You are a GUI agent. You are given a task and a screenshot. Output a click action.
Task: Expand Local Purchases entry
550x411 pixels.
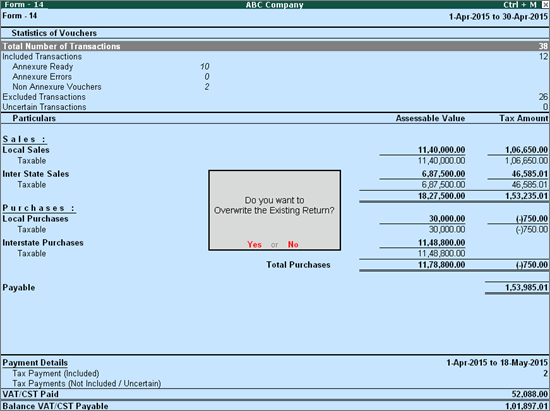[275, 219]
